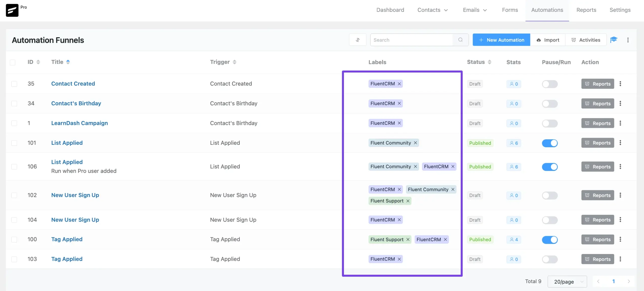
Task: Select the Automations tab
Action: pyautogui.click(x=547, y=10)
